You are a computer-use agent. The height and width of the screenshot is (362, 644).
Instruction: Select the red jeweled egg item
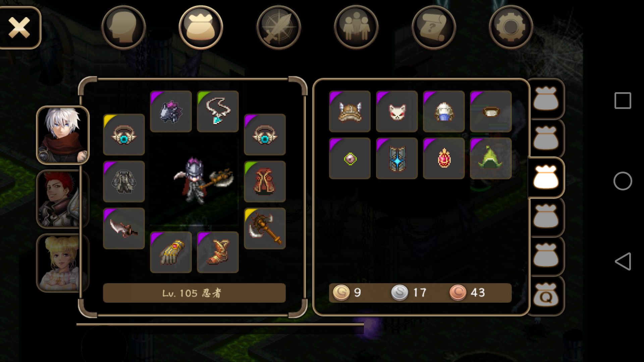[x=444, y=158]
